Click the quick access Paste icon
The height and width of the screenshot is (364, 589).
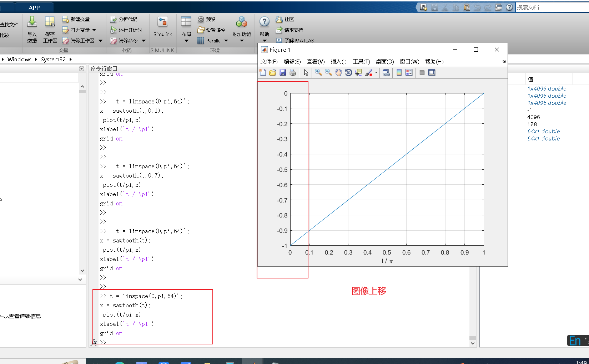pos(467,7)
